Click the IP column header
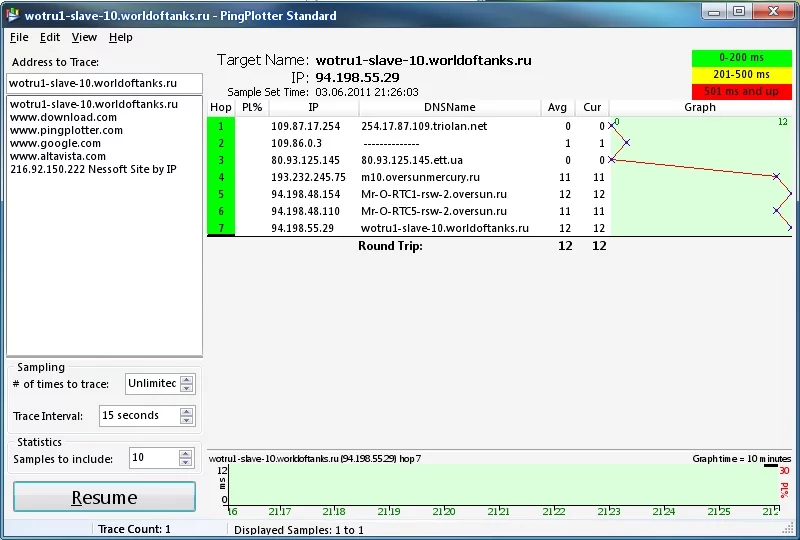 tap(314, 108)
